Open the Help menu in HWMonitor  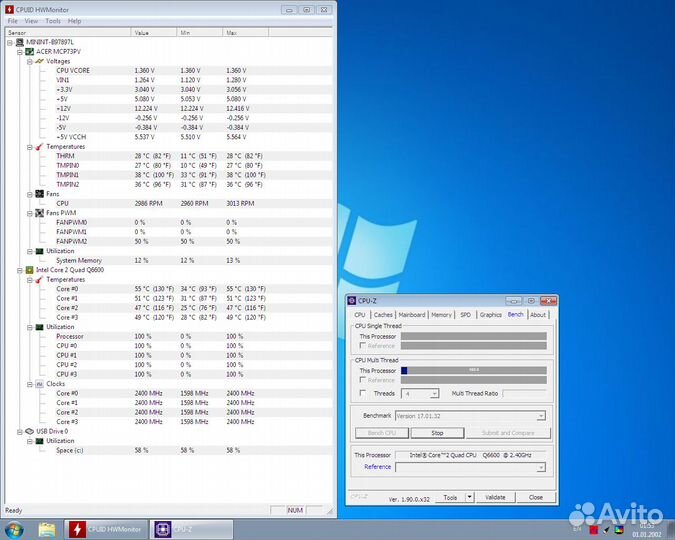(x=74, y=21)
